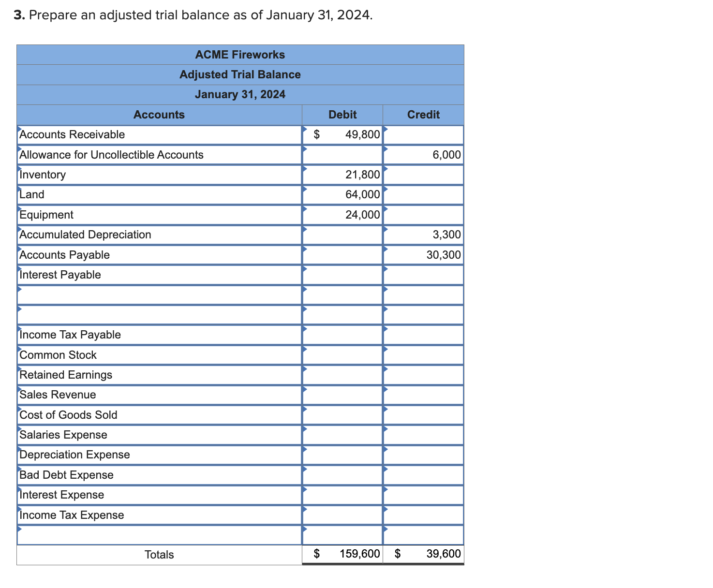This screenshot has height=588, width=713.
Task: Click the Accounts column header
Action: pos(159,115)
